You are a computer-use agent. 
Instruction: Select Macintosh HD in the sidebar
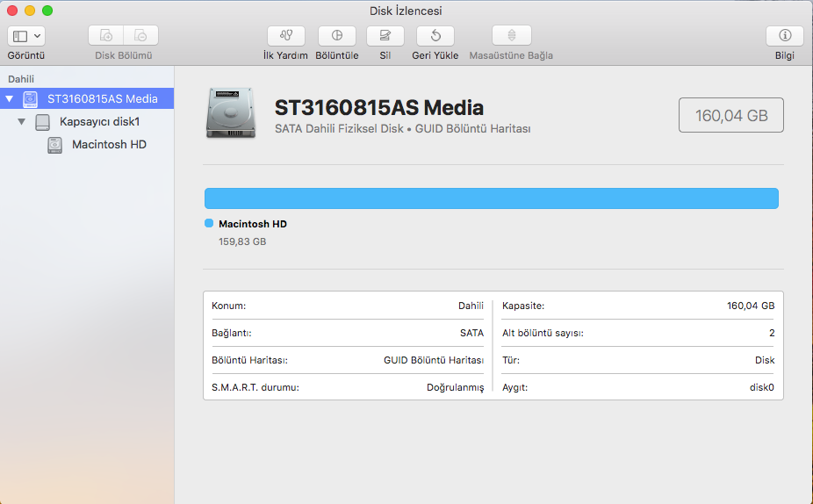click(109, 145)
